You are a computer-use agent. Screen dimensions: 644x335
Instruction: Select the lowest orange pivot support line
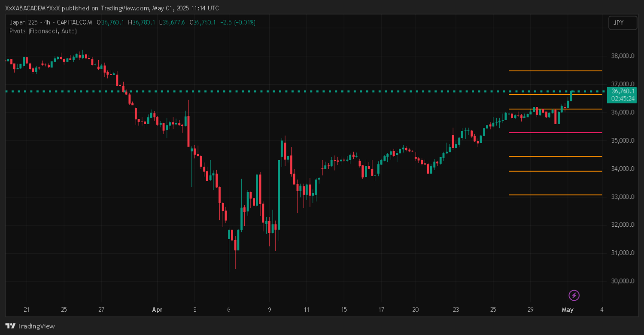pyautogui.click(x=555, y=195)
